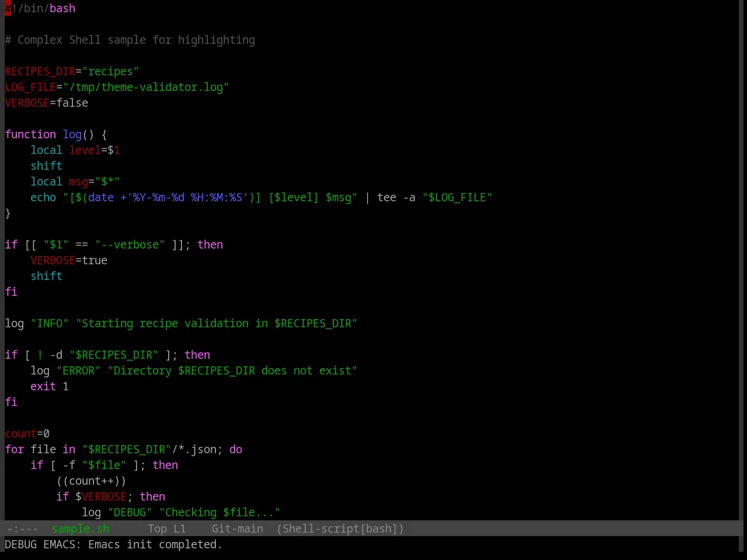747x560 pixels.
Task: Click Shell-script[bash] major mode indicator
Action: coord(340,528)
